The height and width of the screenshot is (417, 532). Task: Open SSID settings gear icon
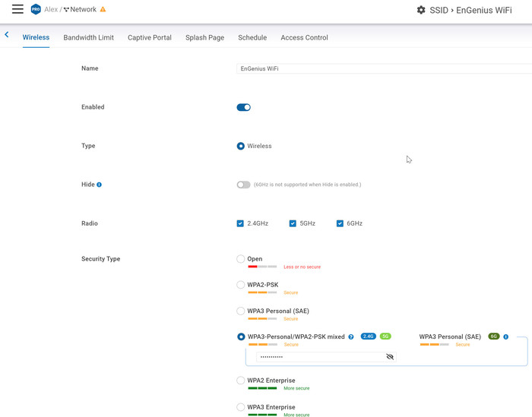click(x=421, y=10)
